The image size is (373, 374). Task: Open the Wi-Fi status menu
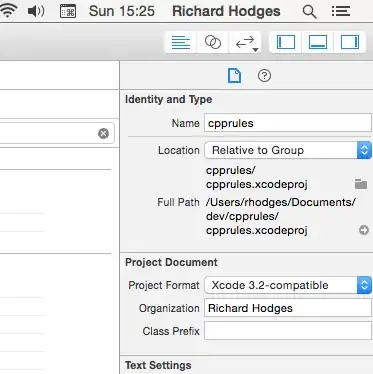[x=8, y=11]
